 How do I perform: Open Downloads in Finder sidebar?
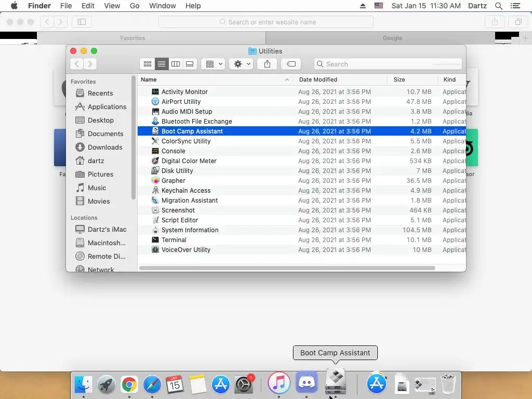100,147
